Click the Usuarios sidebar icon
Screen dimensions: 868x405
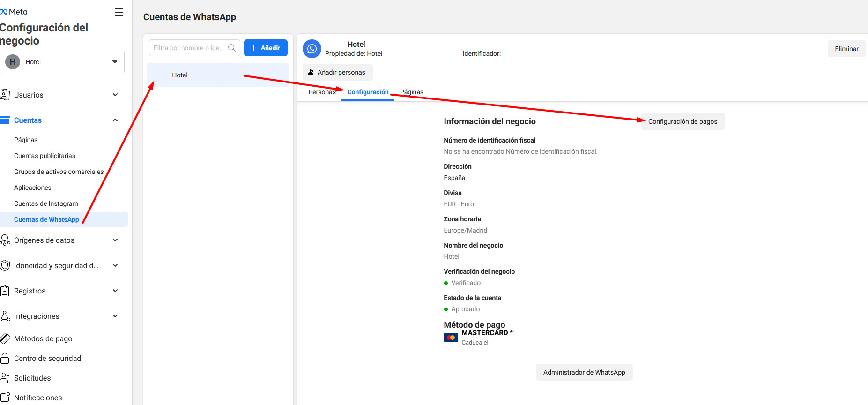coord(5,95)
